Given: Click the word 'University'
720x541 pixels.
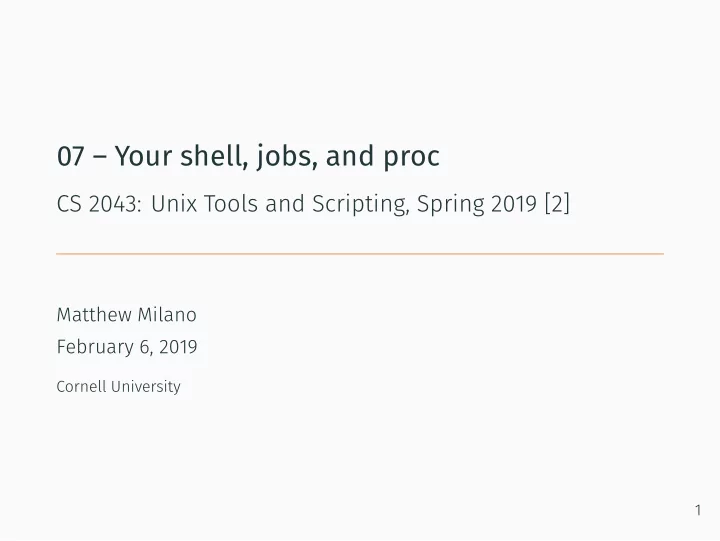Looking at the screenshot, I should click(146, 387).
